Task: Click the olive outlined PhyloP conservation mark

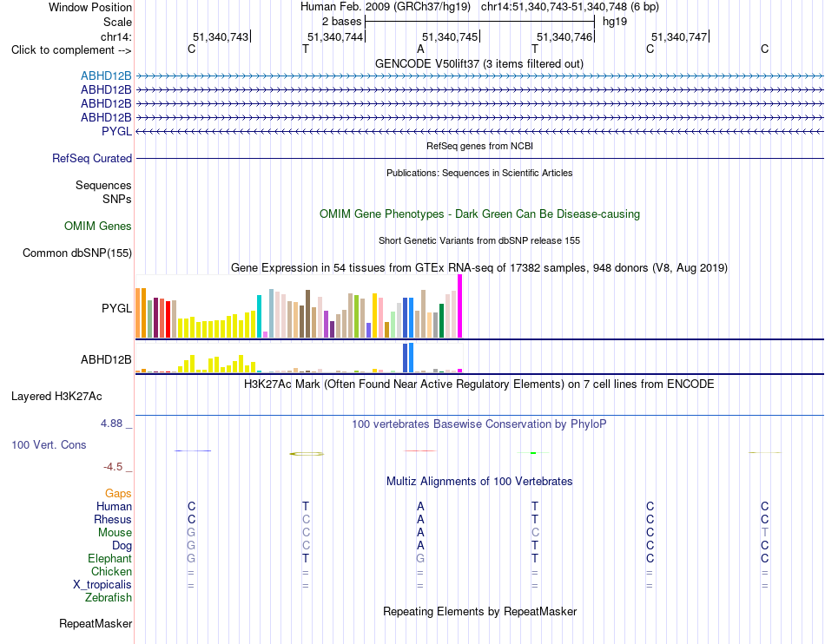Action: [307, 454]
